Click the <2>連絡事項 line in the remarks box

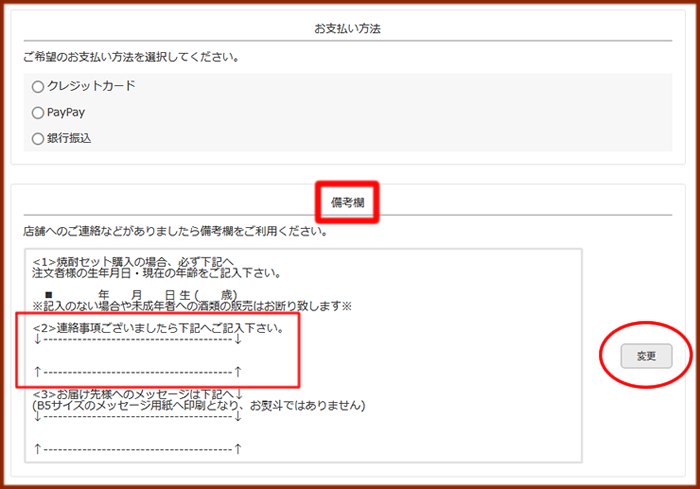coord(158,328)
